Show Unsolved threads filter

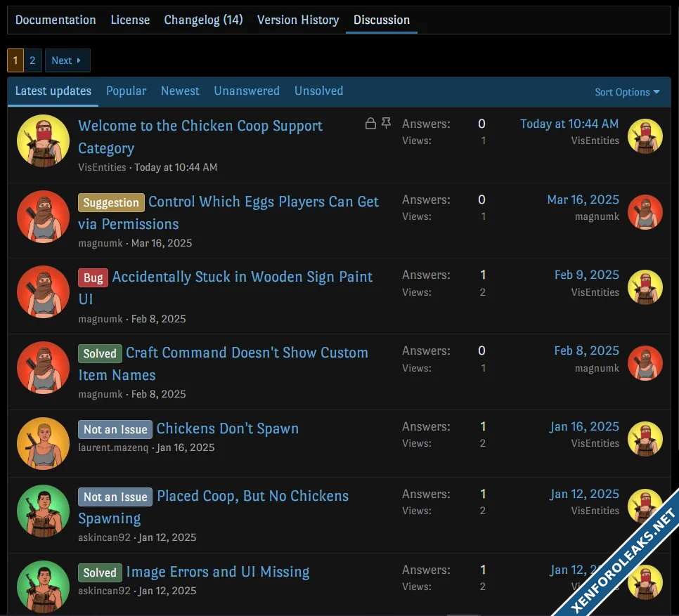pos(318,91)
